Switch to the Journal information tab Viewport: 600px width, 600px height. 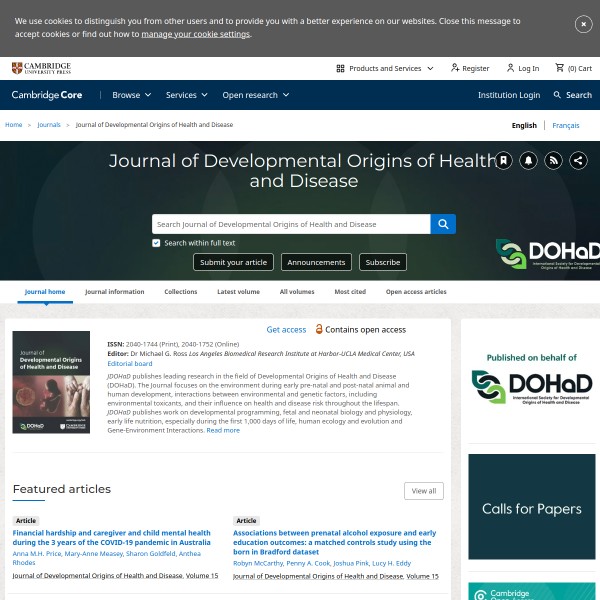click(114, 292)
